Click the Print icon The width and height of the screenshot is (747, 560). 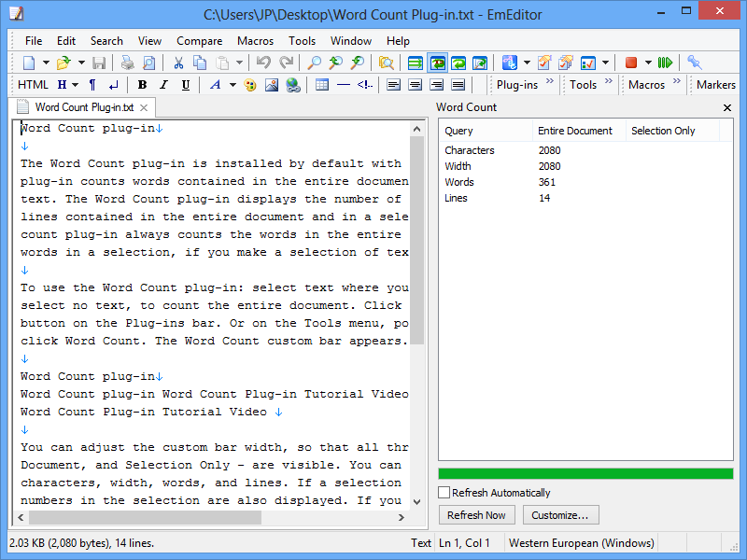(x=127, y=63)
